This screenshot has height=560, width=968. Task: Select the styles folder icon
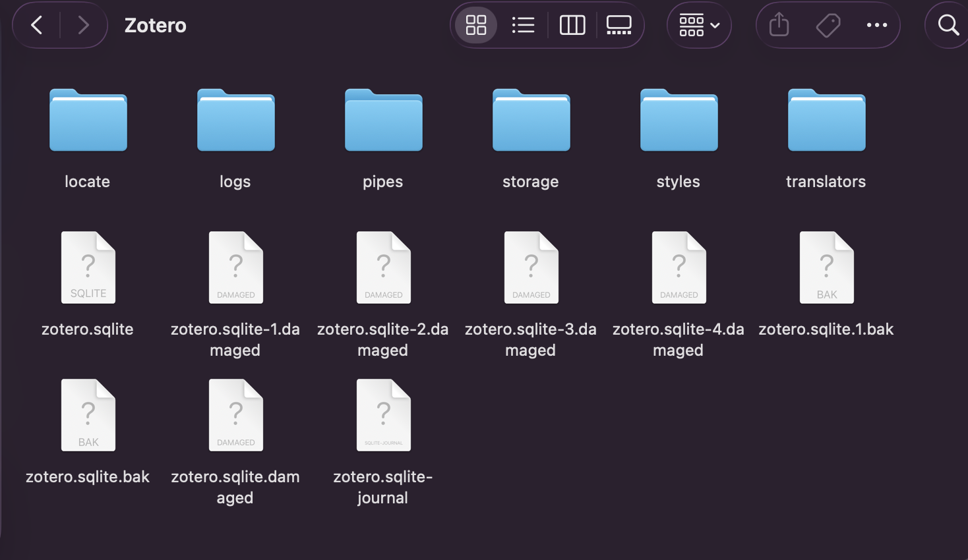click(679, 120)
